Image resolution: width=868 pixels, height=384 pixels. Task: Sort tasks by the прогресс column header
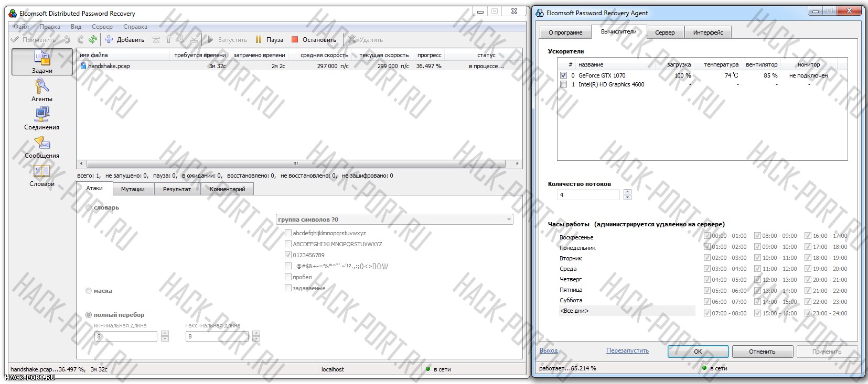point(429,55)
